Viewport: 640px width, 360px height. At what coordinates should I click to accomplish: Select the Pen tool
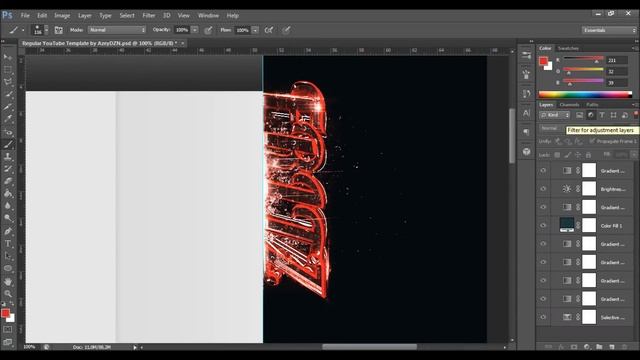pyautogui.click(x=8, y=231)
